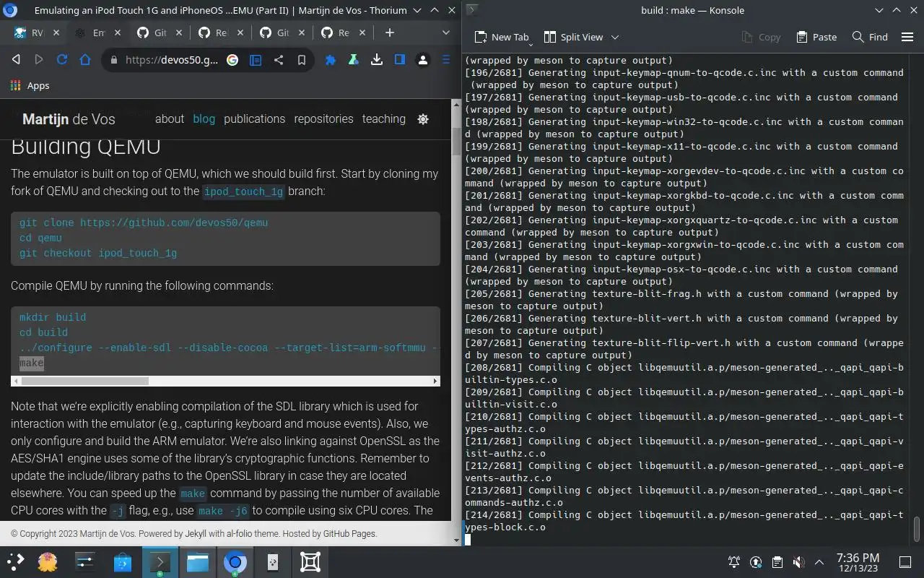This screenshot has height=578, width=924.
Task: Open the KDE application launcher
Action: pyautogui.click(x=15, y=562)
